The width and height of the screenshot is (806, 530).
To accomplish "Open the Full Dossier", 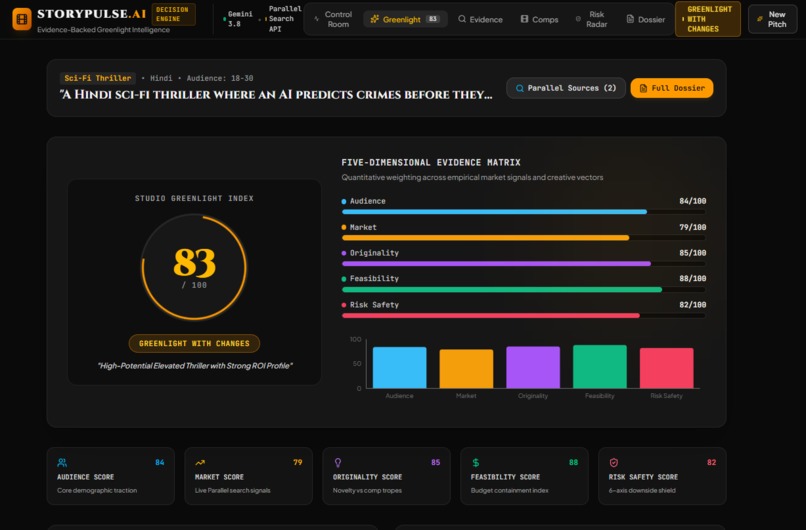I will (671, 88).
